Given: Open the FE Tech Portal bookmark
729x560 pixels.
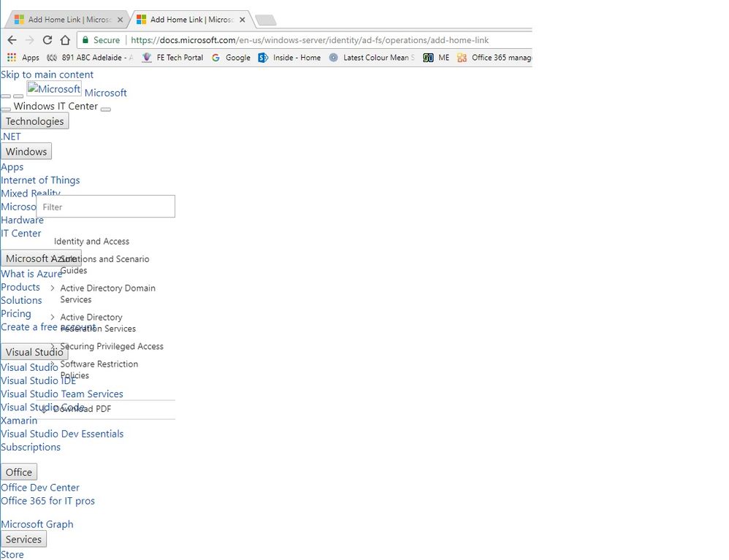Looking at the screenshot, I should (172, 58).
